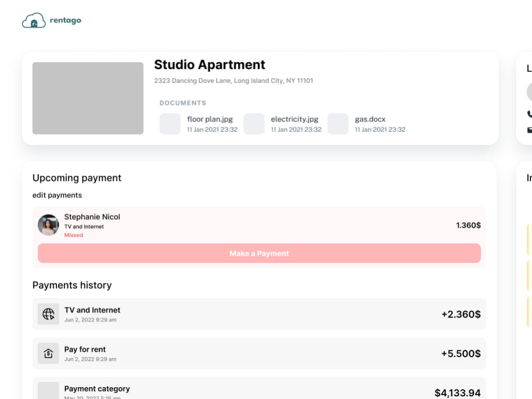
Task: Open the Payment category history entry
Action: click(x=259, y=388)
